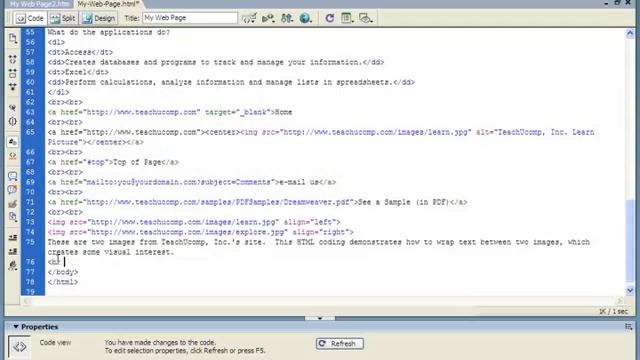Click the '</dl>' closing tag line
Screen dimensions: 640x360
click(x=58, y=92)
